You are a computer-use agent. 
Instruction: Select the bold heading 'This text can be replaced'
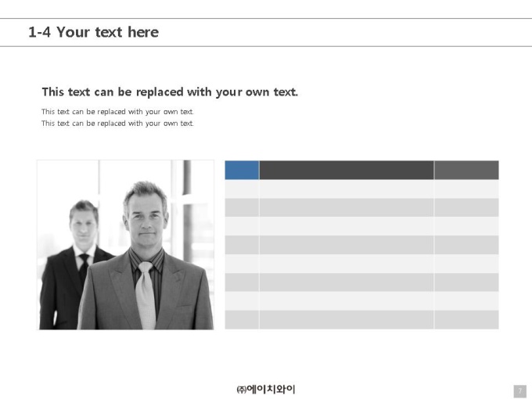pos(170,92)
